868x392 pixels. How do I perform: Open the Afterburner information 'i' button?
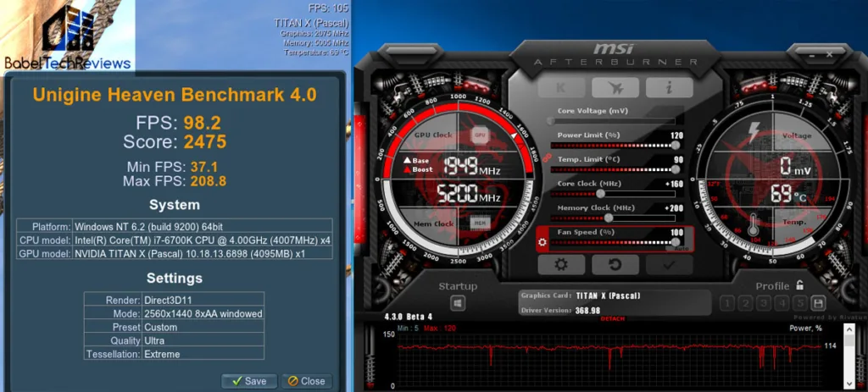click(670, 87)
